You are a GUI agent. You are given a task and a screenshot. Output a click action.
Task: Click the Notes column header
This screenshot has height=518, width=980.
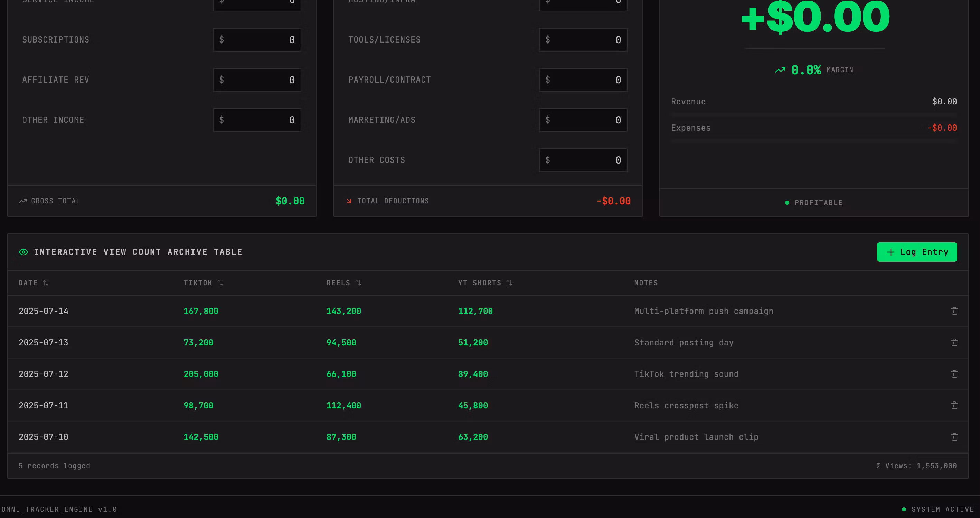(x=646, y=283)
